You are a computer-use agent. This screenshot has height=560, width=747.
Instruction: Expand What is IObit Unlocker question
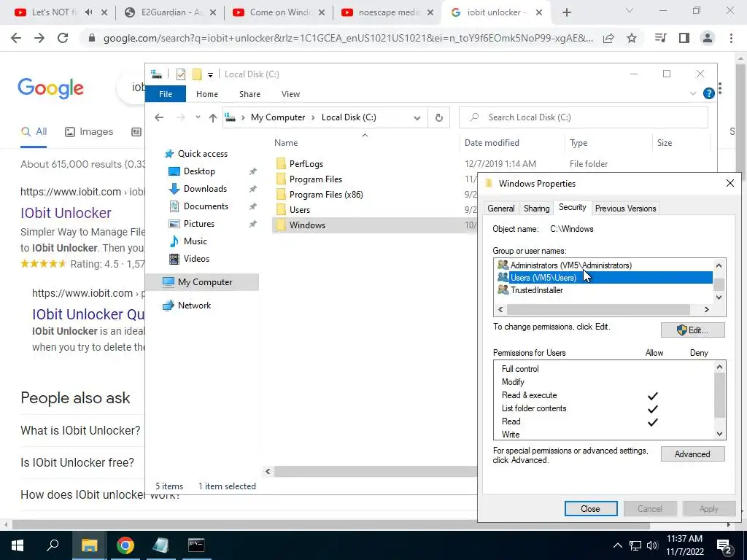[80, 430]
